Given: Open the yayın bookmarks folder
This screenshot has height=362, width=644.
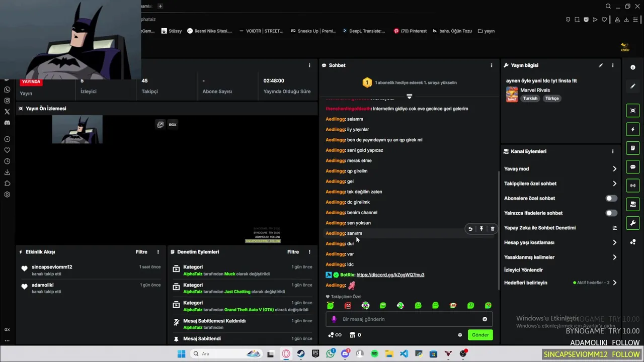Looking at the screenshot, I should [x=486, y=31].
